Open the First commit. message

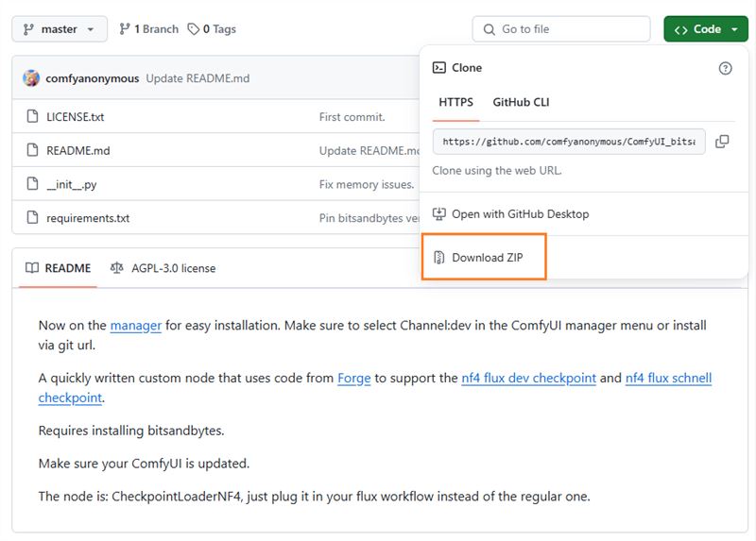coord(352,117)
